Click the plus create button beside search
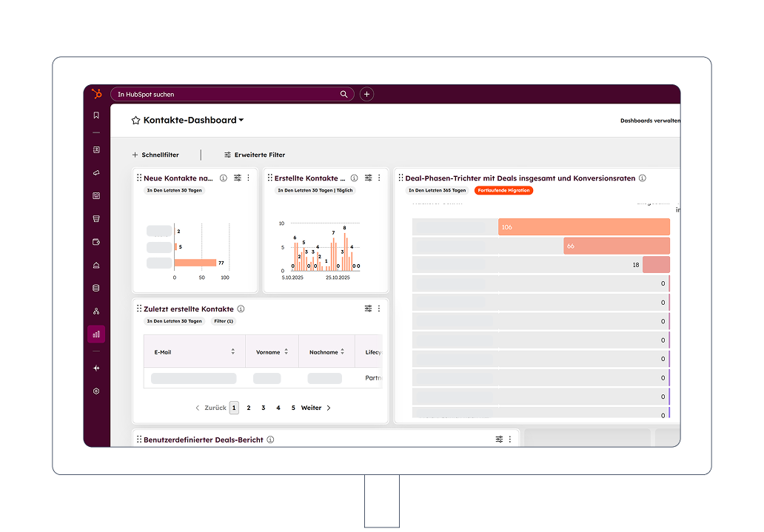Screen dimensions: 764x532 366,95
